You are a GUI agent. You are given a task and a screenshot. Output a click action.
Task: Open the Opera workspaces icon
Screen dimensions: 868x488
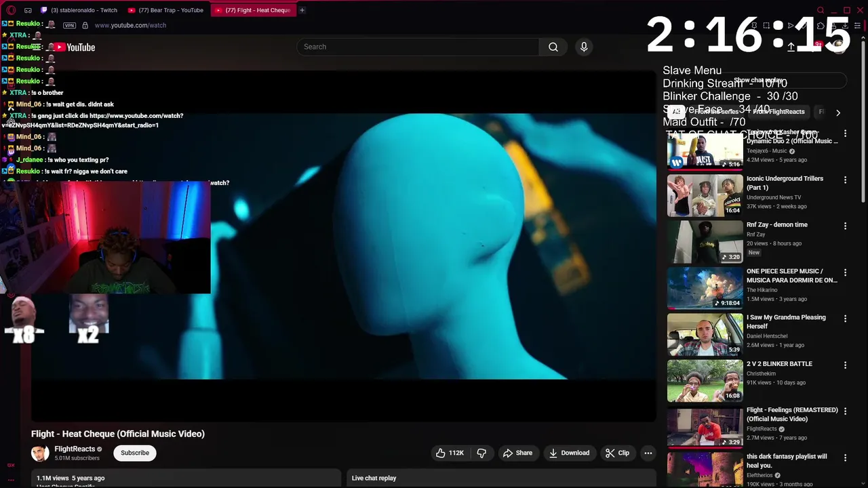(28, 10)
